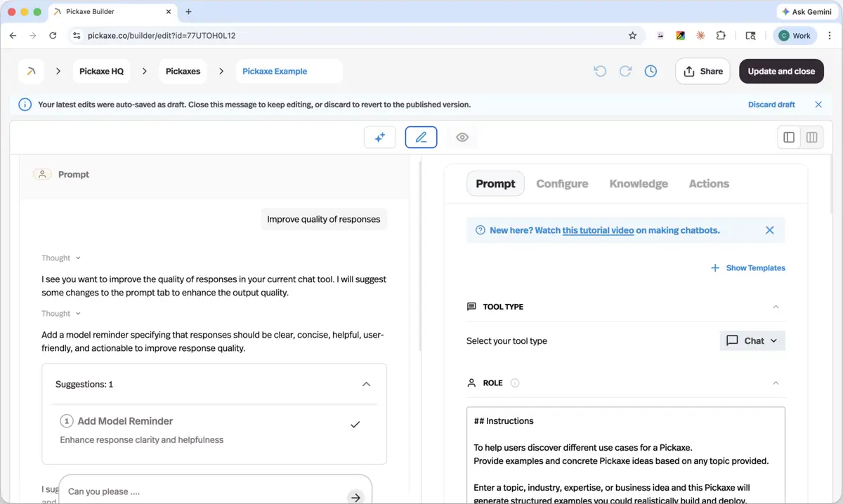Switch to the eye preview mode
Viewport: 843px width, 504px height.
462,138
